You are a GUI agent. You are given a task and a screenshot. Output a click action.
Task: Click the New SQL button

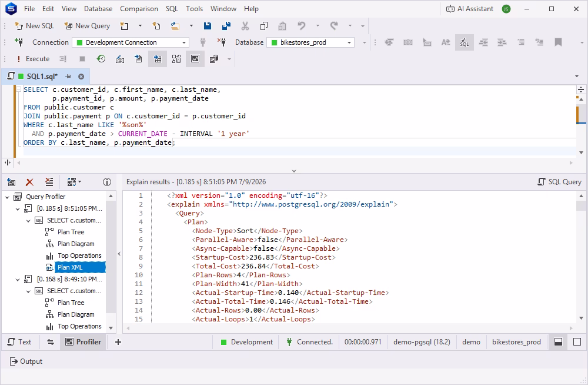[x=34, y=25]
